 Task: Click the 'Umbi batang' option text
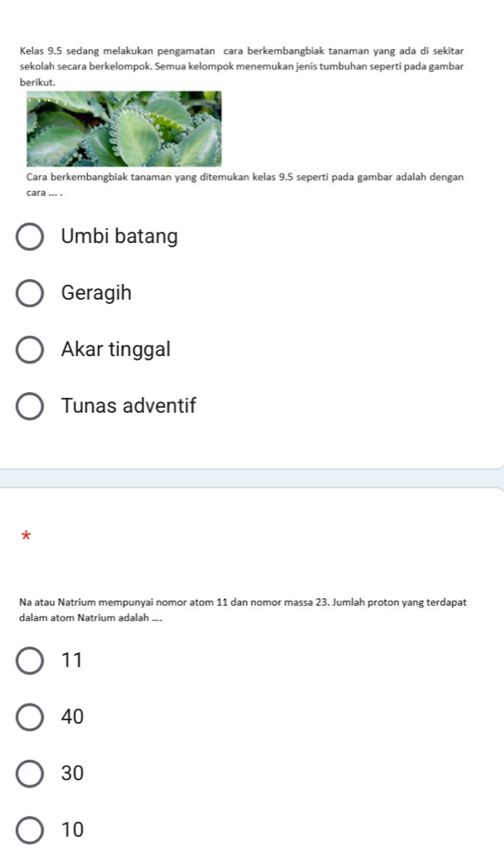(x=120, y=237)
